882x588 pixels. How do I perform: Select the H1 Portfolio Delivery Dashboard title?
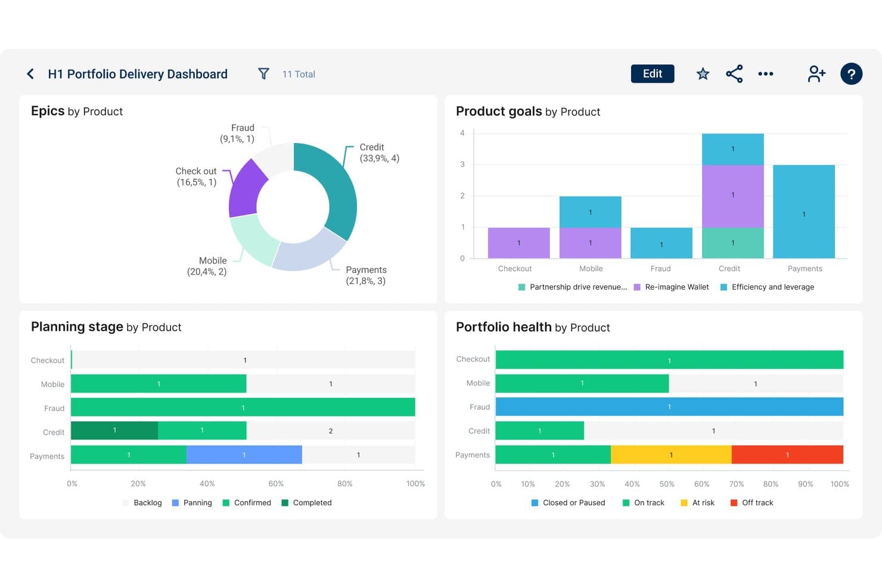point(138,74)
